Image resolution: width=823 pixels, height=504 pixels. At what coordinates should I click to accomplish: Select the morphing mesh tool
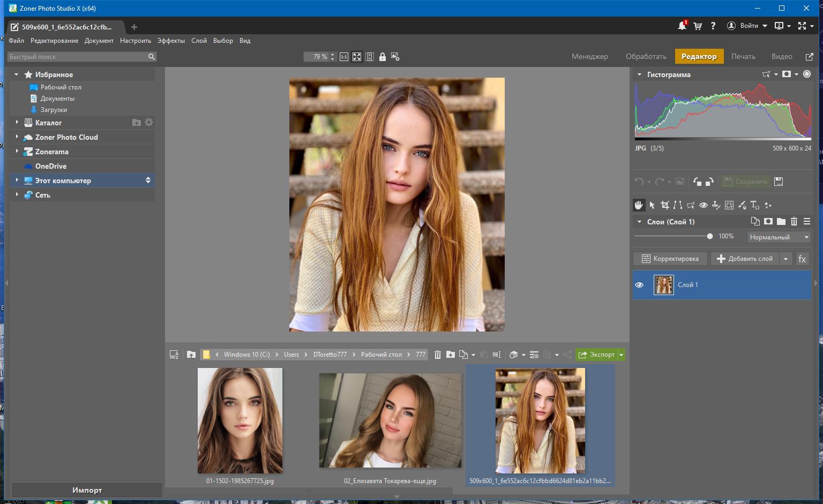pyautogui.click(x=729, y=205)
